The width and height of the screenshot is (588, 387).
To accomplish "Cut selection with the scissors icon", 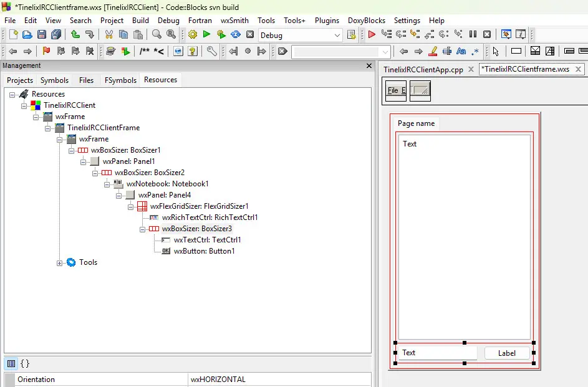I will (x=108, y=34).
